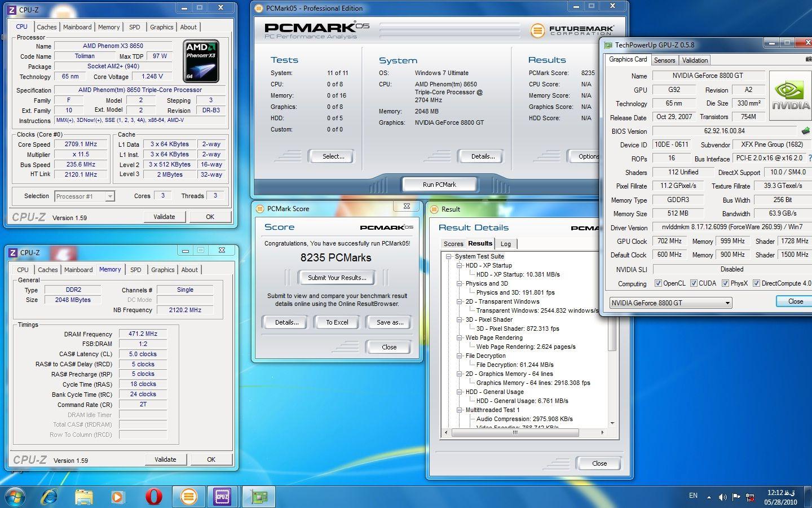The width and height of the screenshot is (812, 508).
Task: Launch Opera browser from taskbar
Action: tap(153, 497)
